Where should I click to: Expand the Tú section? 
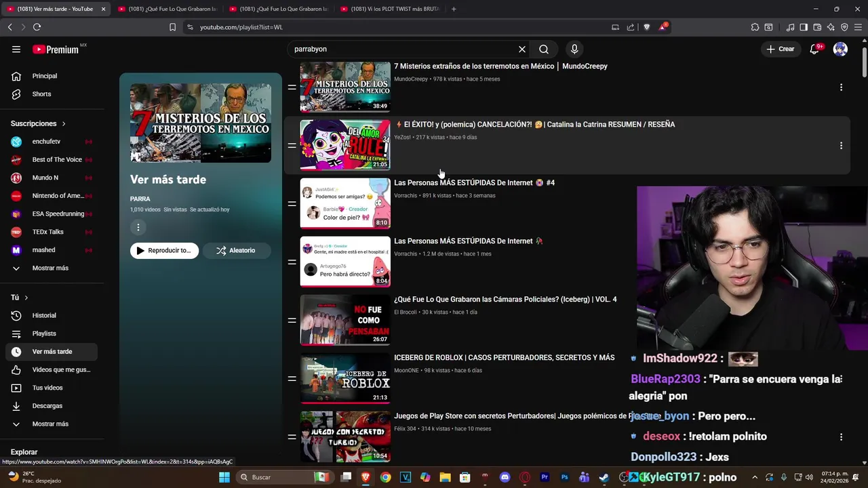point(20,298)
